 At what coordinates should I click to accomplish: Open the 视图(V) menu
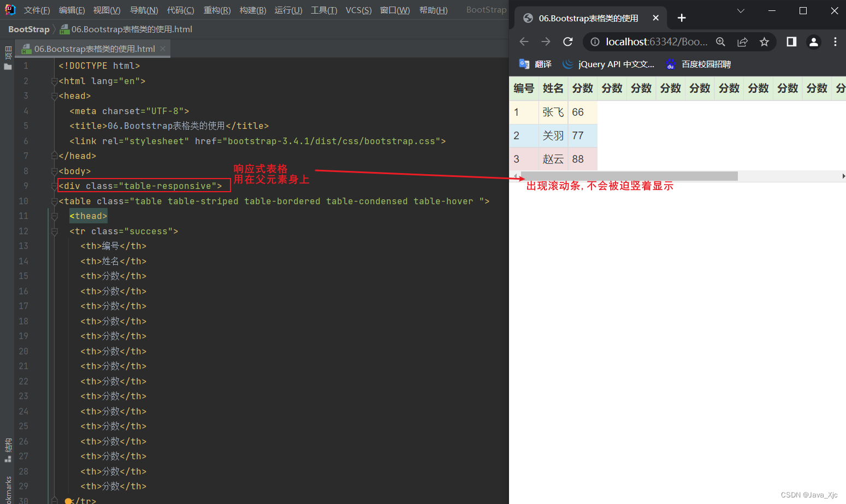point(107,10)
